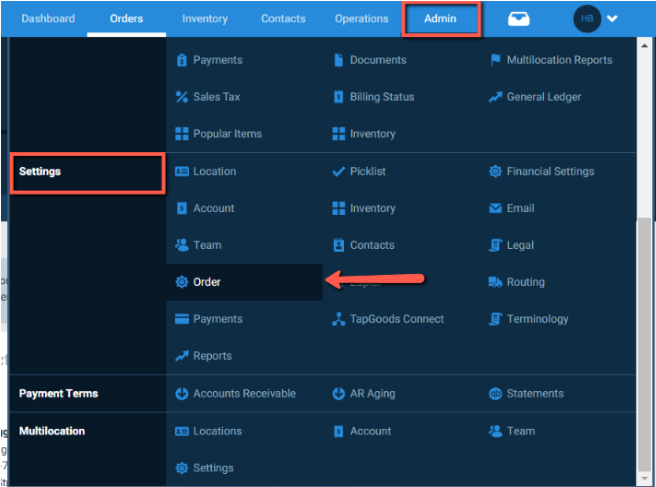Open Inventory settings under Settings
The image size is (656, 487).
click(372, 208)
